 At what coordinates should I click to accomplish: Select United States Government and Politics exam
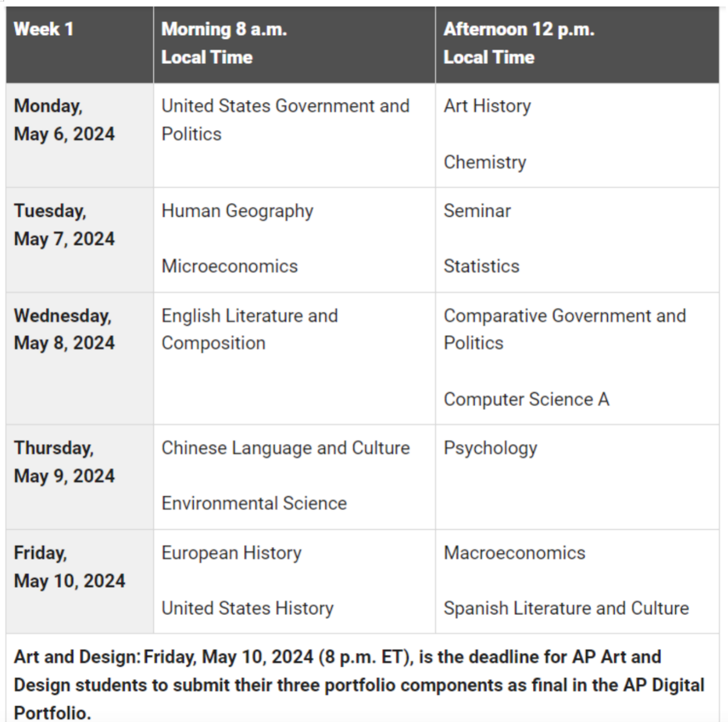click(285, 120)
